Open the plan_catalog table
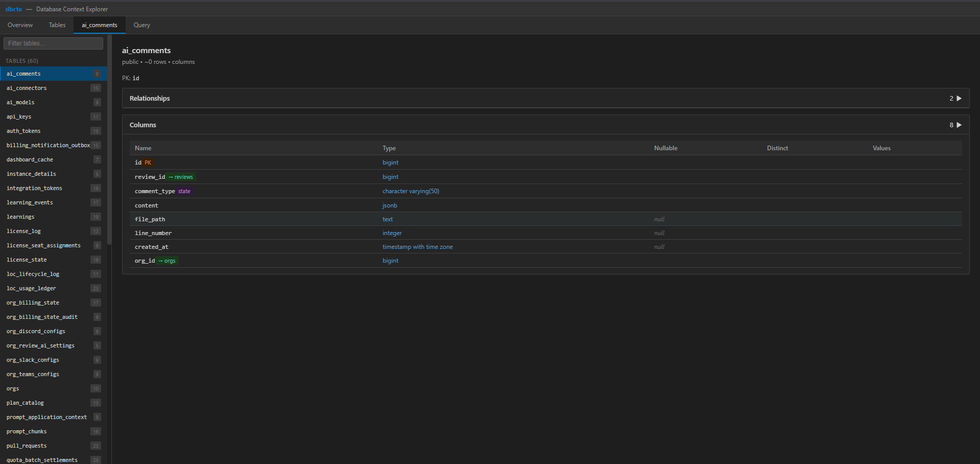Viewport: 980px width, 464px height. 54,403
